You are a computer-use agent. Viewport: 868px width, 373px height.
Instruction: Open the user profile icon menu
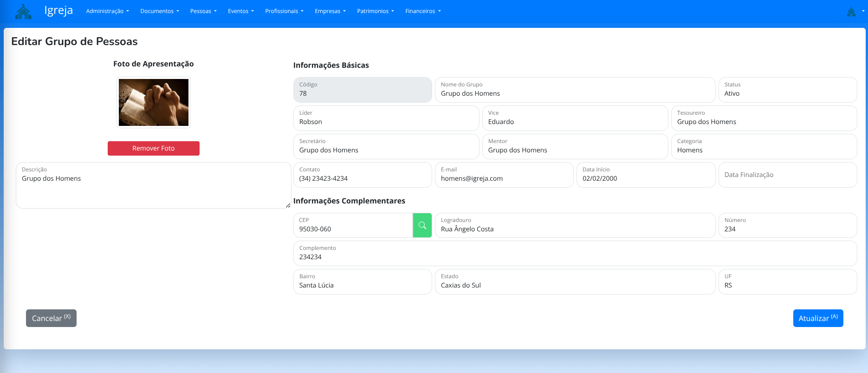[x=853, y=12]
